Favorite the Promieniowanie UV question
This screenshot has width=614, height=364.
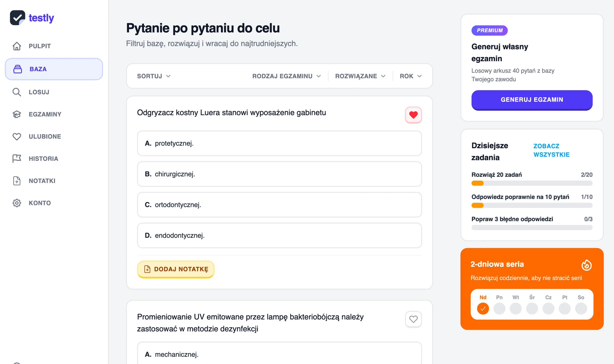(413, 319)
